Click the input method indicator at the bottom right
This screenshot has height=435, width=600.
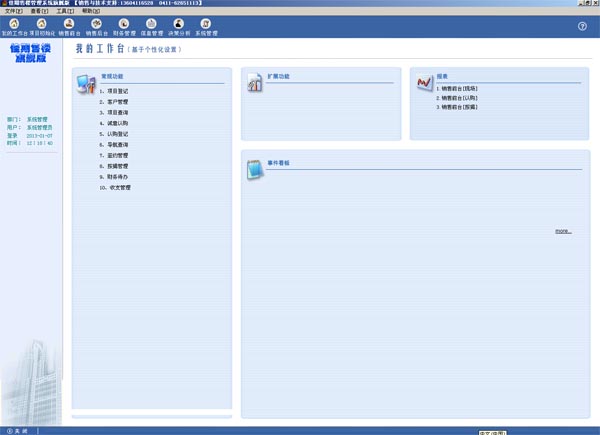492,432
